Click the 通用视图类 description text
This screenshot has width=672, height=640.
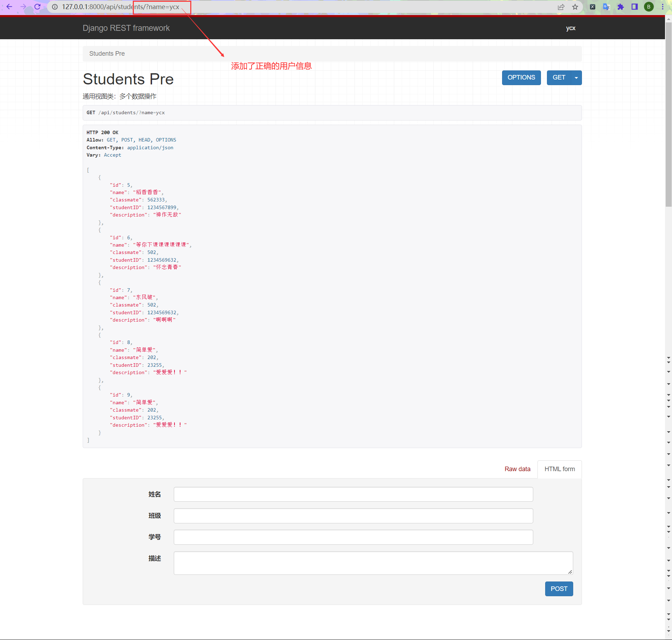click(119, 96)
